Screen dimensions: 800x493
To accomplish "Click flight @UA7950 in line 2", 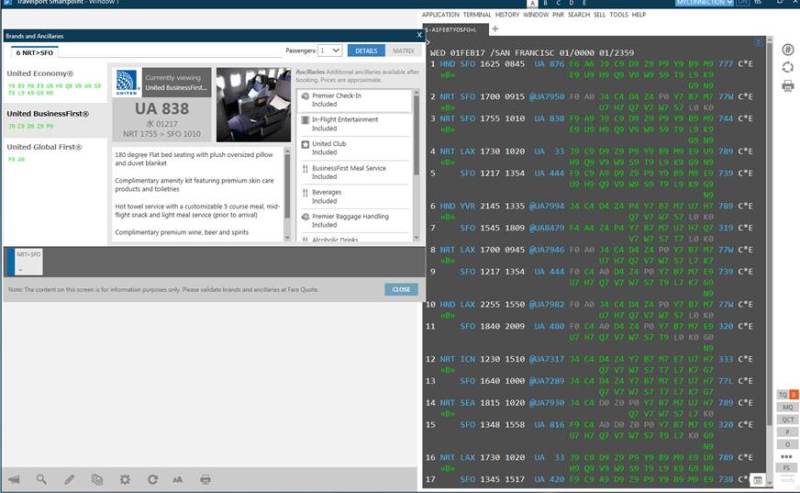I will coord(546,96).
